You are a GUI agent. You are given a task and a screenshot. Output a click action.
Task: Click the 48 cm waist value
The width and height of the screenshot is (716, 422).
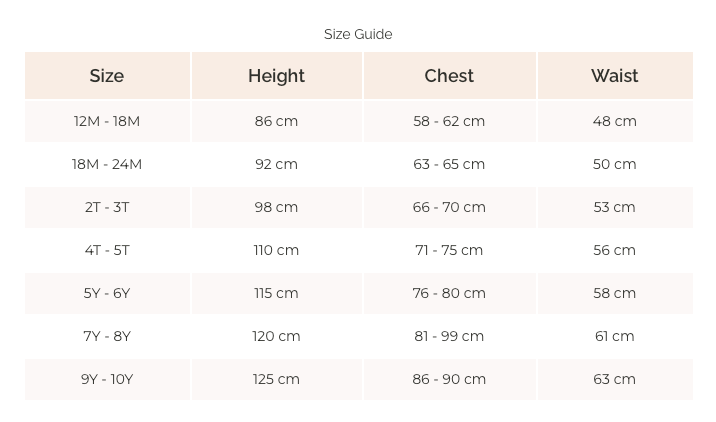(614, 121)
